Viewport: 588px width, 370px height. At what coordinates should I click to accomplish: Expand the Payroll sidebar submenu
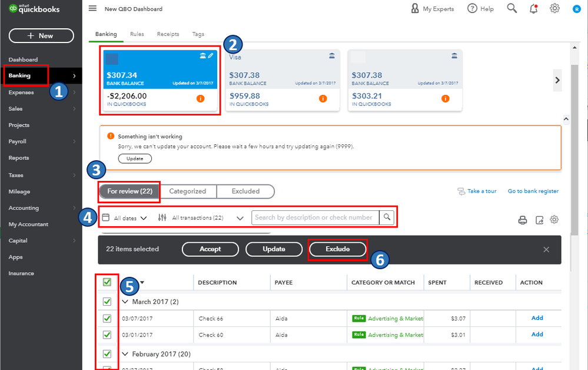(x=74, y=141)
